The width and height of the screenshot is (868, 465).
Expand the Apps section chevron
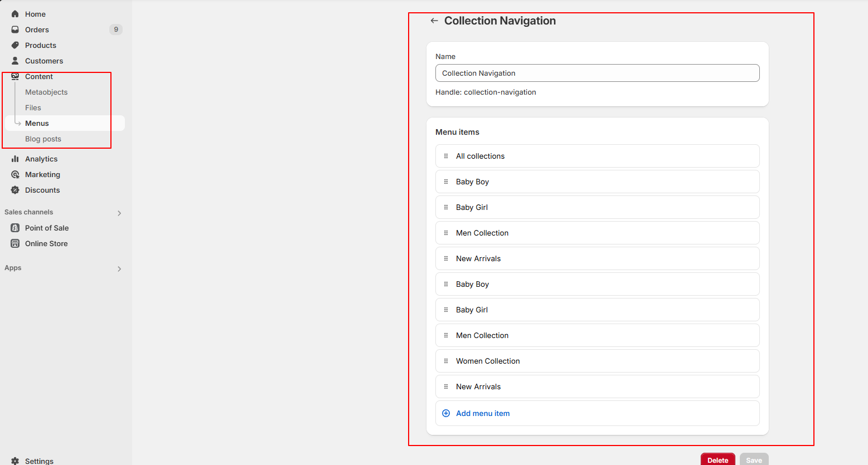tap(119, 268)
